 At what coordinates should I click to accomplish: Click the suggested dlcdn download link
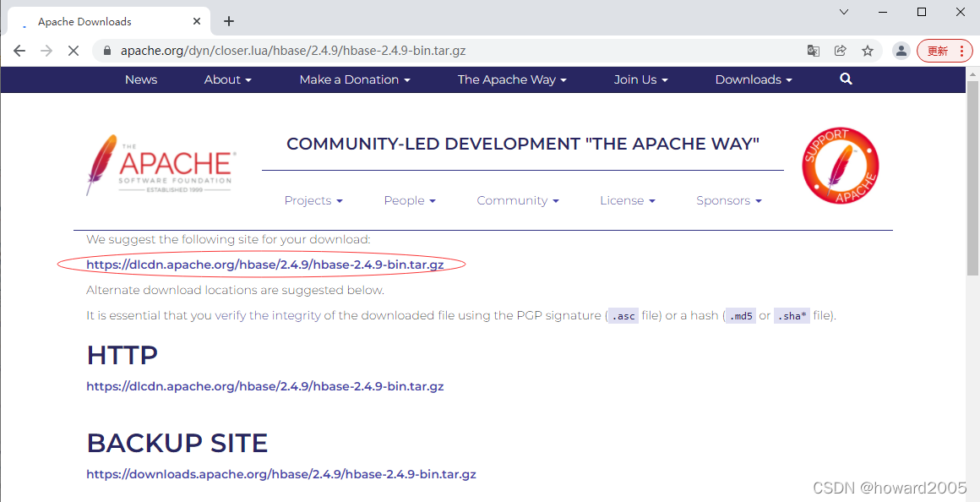pos(265,265)
